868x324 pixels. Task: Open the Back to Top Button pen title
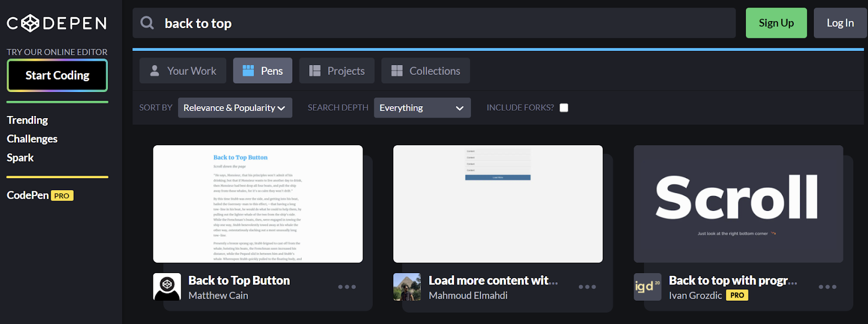[239, 281]
